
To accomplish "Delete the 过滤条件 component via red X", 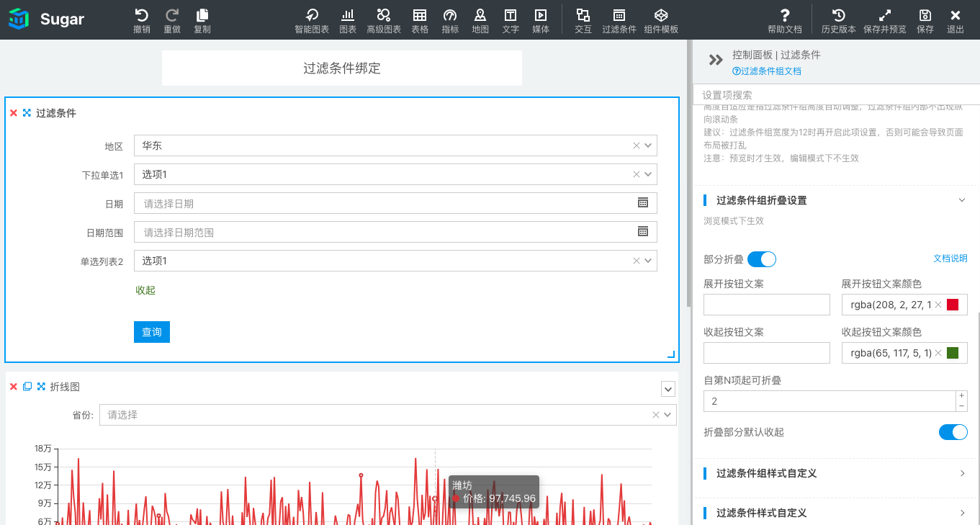I will tap(14, 113).
